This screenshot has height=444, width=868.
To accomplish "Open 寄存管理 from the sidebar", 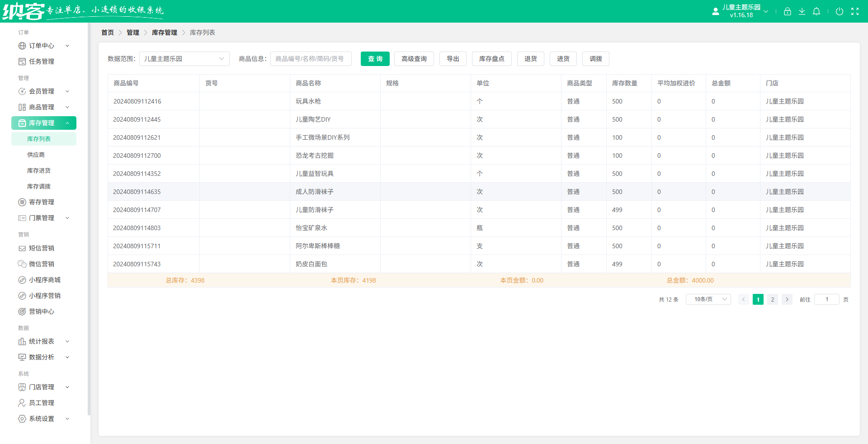I will (42, 202).
